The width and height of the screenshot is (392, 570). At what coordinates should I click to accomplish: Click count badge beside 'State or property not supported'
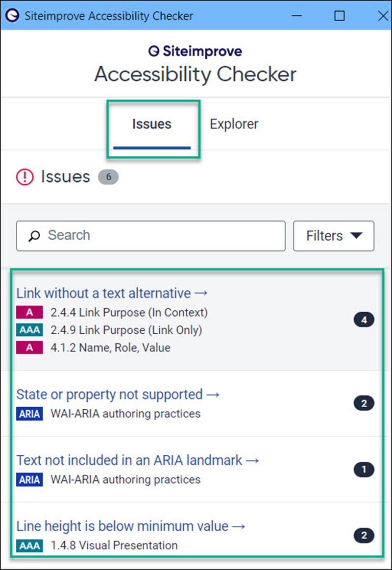coord(364,403)
